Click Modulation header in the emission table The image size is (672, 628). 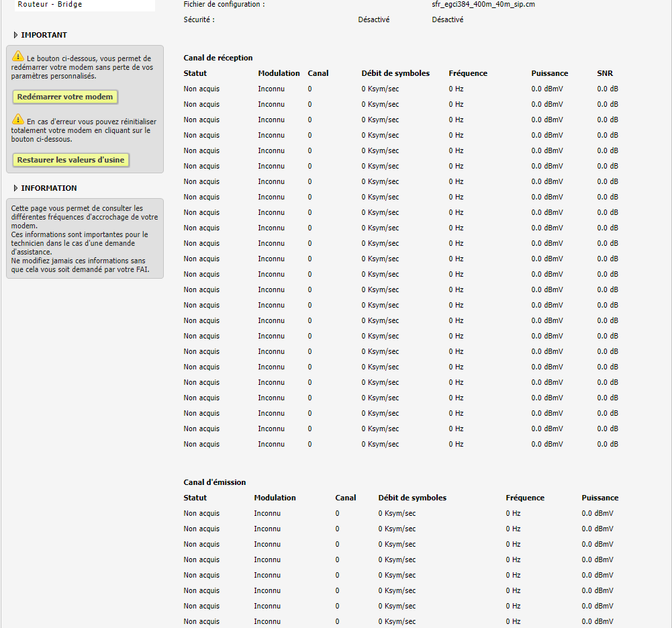click(275, 498)
